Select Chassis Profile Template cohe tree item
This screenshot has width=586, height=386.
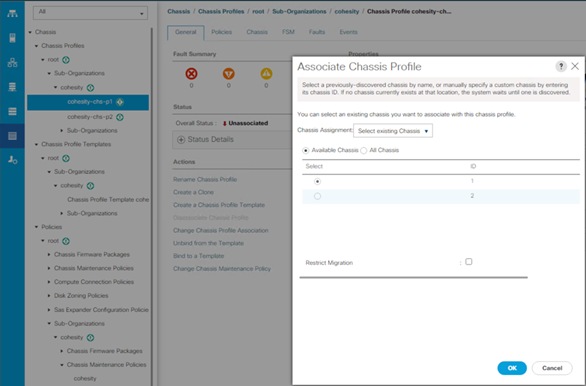point(108,200)
